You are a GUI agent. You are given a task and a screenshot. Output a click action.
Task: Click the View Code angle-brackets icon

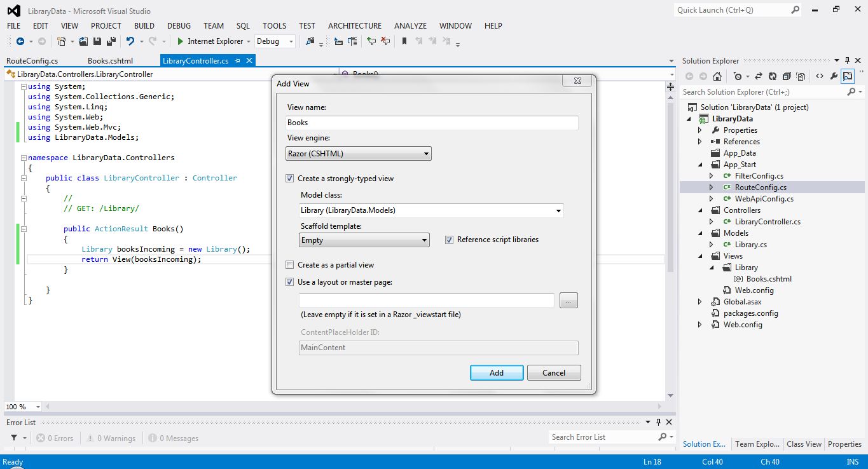[x=820, y=76]
